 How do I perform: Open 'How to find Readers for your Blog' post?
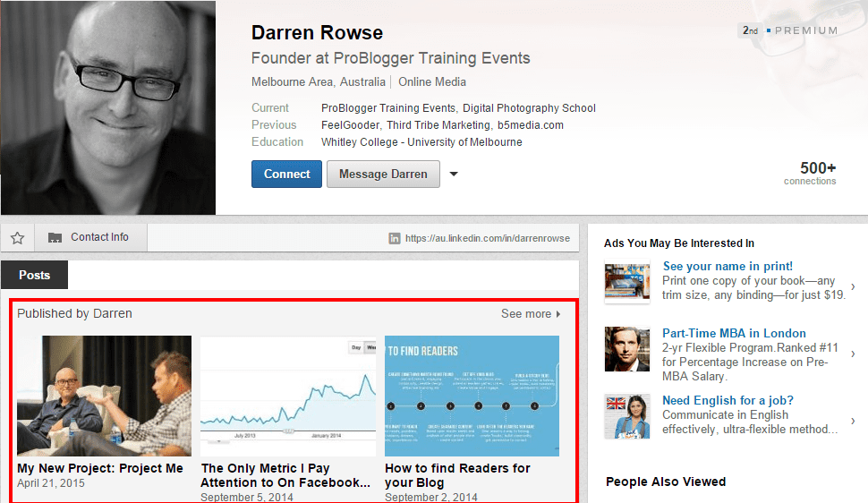[x=457, y=475]
